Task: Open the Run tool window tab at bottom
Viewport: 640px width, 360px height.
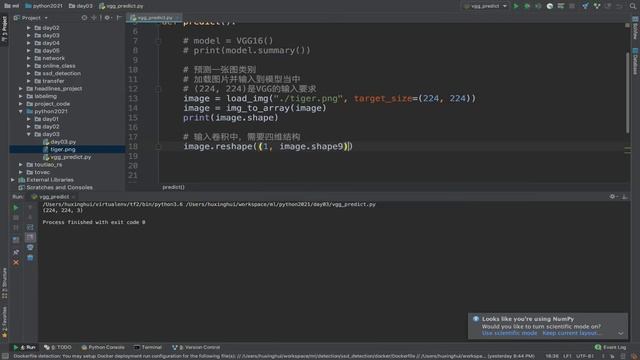Action: click(24, 347)
